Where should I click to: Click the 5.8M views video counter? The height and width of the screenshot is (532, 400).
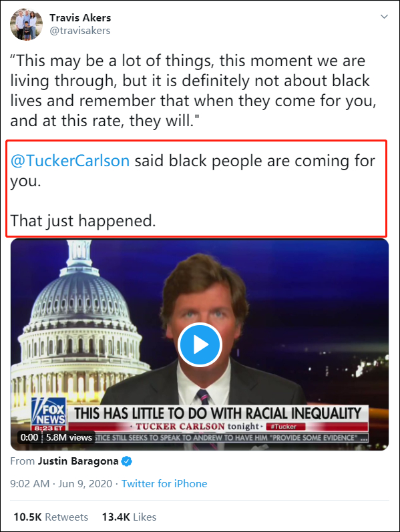(69, 437)
